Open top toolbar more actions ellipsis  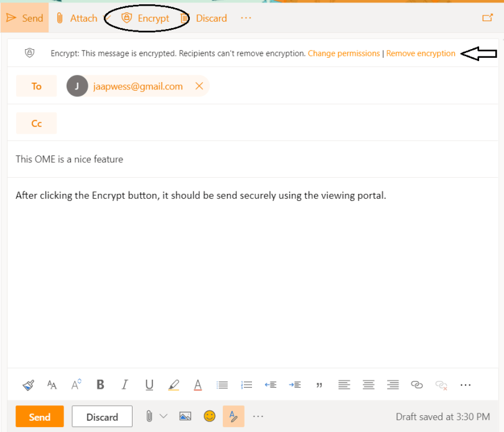[246, 18]
